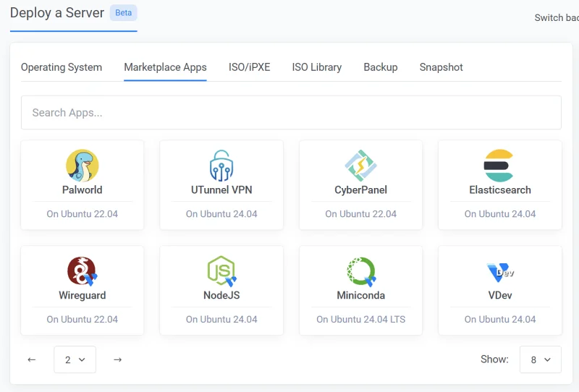Click 'On Ubuntu 24.04' under UTunnel VPN
Screen dimensions: 579x392
(221, 213)
